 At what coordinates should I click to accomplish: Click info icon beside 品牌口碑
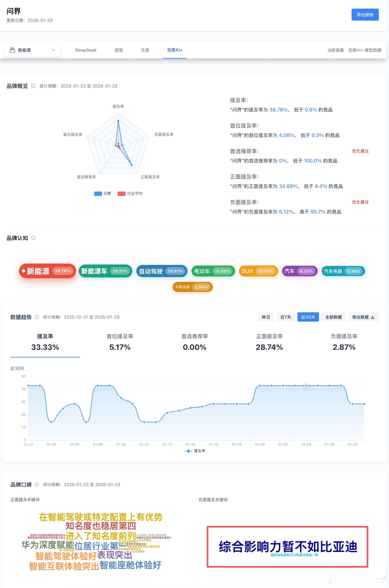point(37,485)
